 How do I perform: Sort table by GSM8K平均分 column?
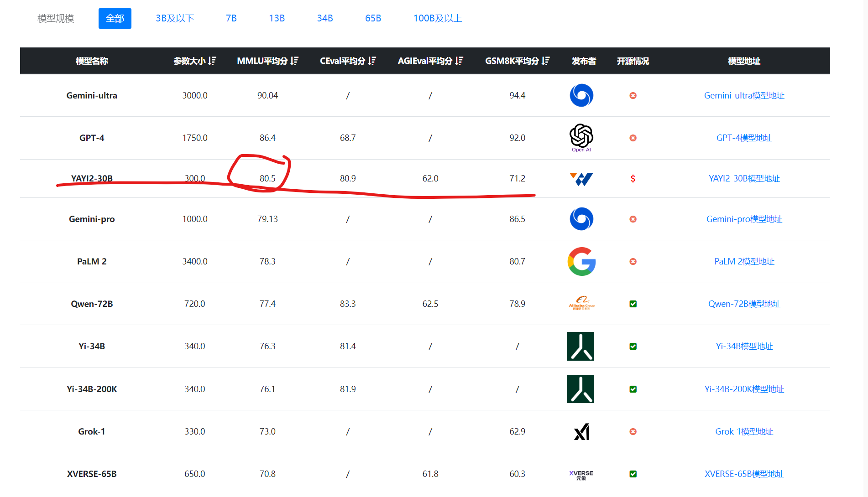pos(546,61)
